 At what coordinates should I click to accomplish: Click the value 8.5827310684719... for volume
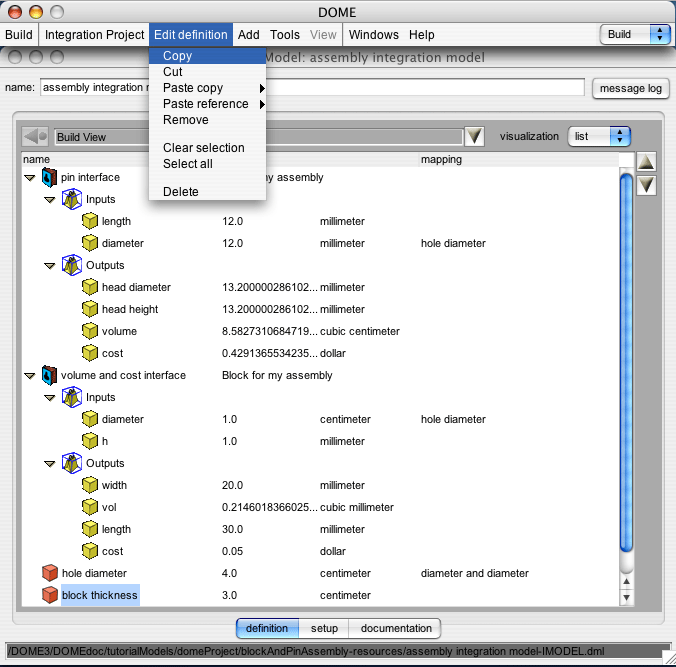click(269, 331)
